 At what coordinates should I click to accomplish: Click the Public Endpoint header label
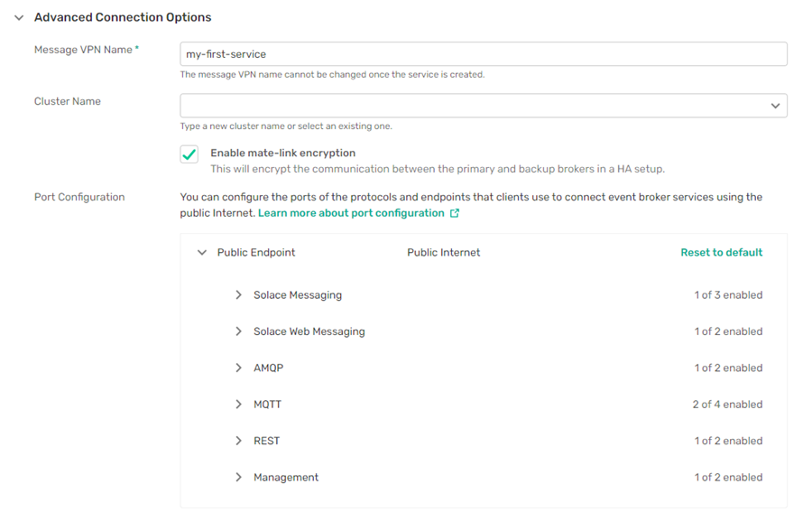[256, 253]
